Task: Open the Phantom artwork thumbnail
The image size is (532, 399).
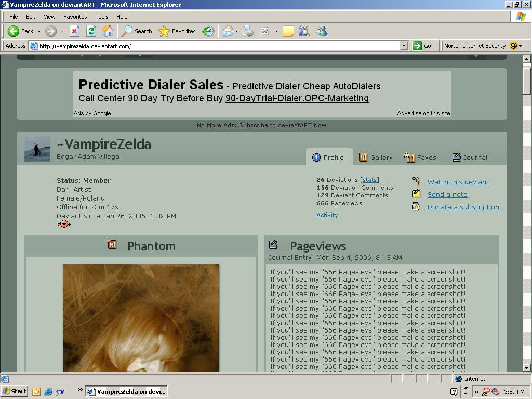Action: pyautogui.click(x=141, y=318)
